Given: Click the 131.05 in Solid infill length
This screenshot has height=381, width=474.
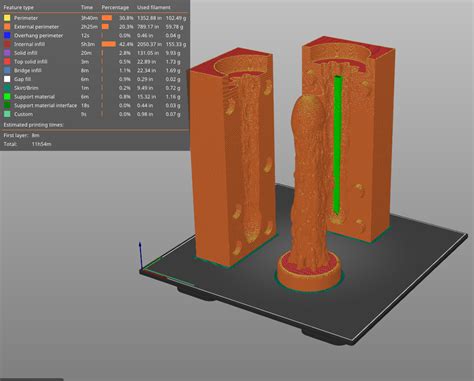Looking at the screenshot, I should (148, 53).
